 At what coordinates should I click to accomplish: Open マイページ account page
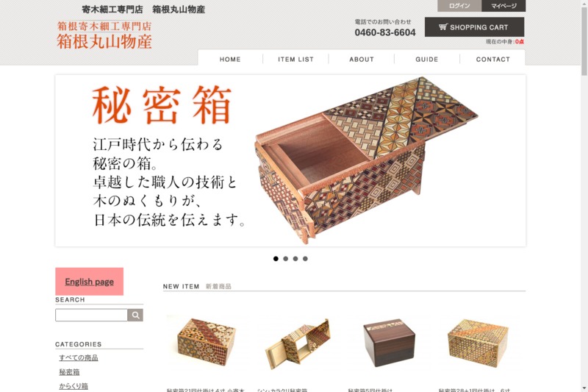(503, 6)
